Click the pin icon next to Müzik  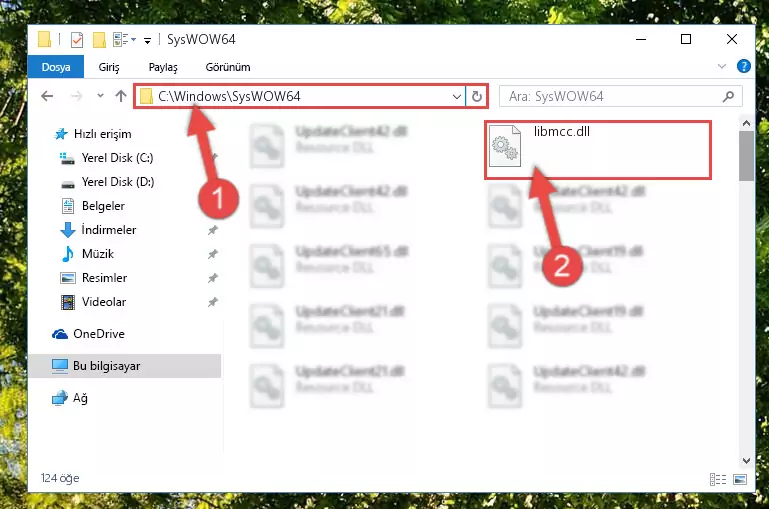[x=212, y=254]
